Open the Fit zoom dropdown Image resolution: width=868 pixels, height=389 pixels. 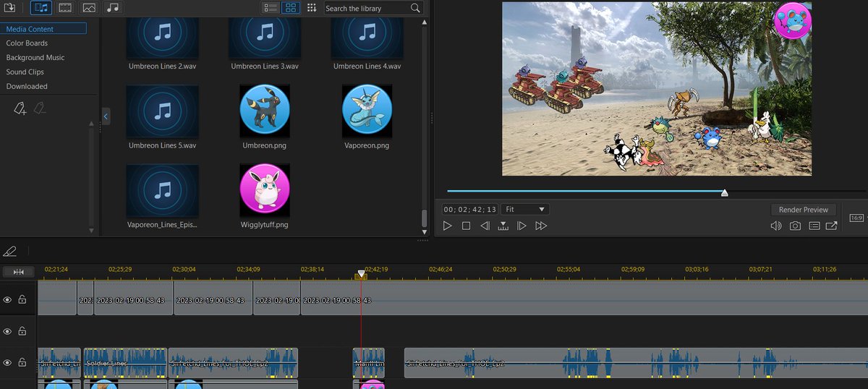click(x=525, y=209)
